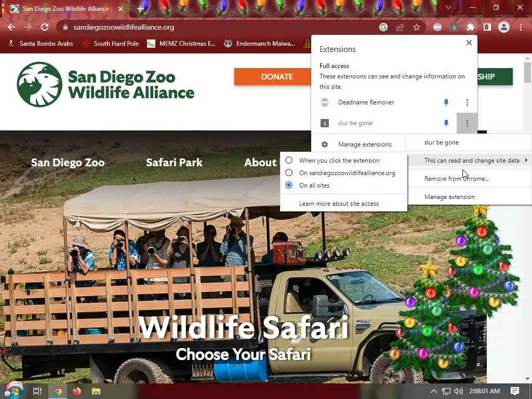Open File Explorer from the taskbar

[x=96, y=391]
